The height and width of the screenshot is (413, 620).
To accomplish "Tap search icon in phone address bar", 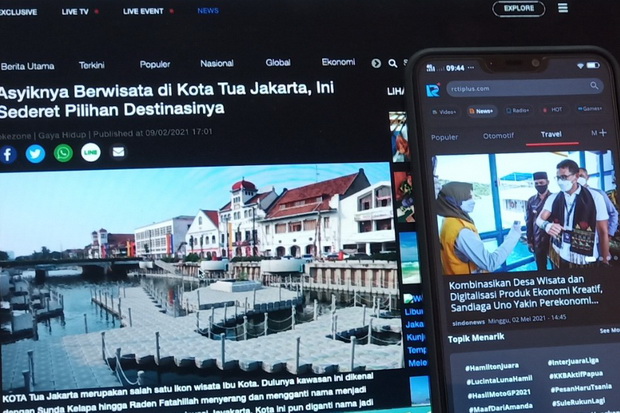I will (594, 85).
